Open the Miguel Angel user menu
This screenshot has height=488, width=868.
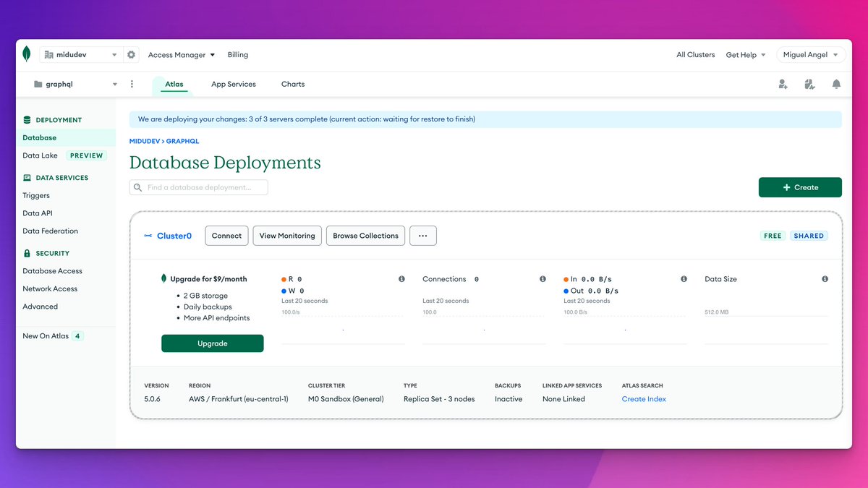(811, 55)
